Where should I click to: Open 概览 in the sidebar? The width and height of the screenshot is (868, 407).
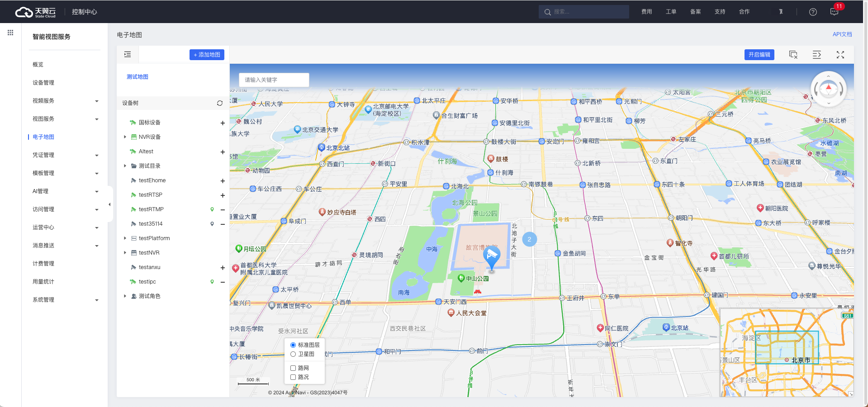(x=38, y=65)
